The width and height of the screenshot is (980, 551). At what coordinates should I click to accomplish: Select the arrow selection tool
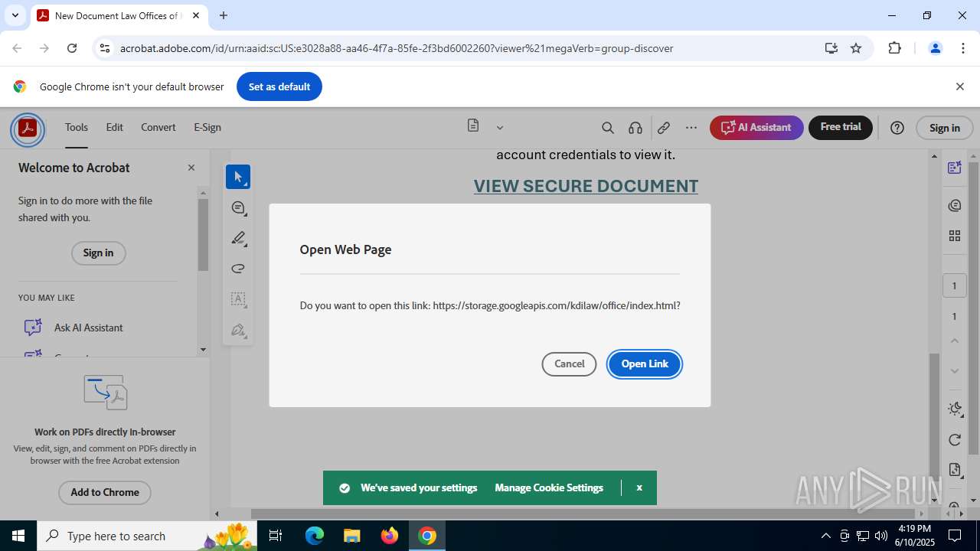pos(238,177)
